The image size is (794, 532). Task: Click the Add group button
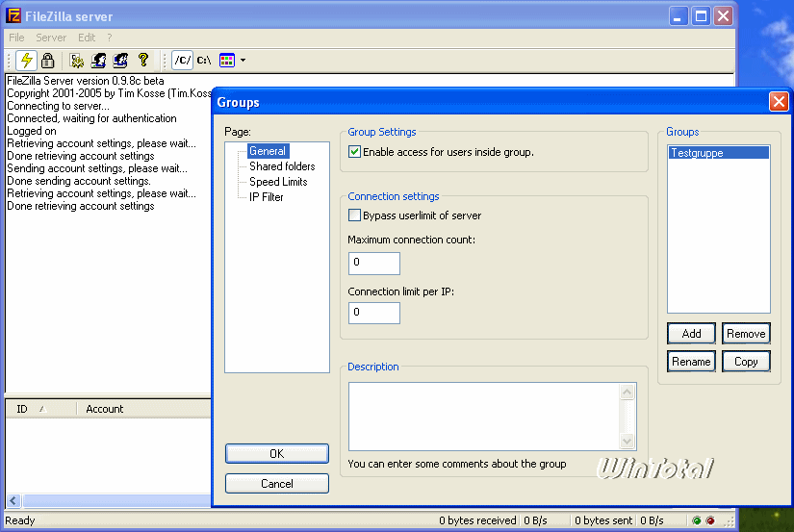pyautogui.click(x=691, y=334)
